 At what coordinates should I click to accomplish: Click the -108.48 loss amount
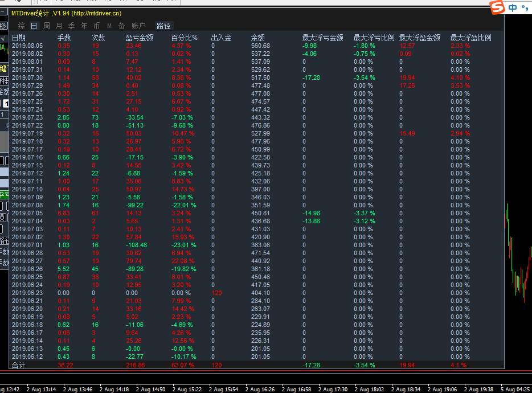point(136,245)
